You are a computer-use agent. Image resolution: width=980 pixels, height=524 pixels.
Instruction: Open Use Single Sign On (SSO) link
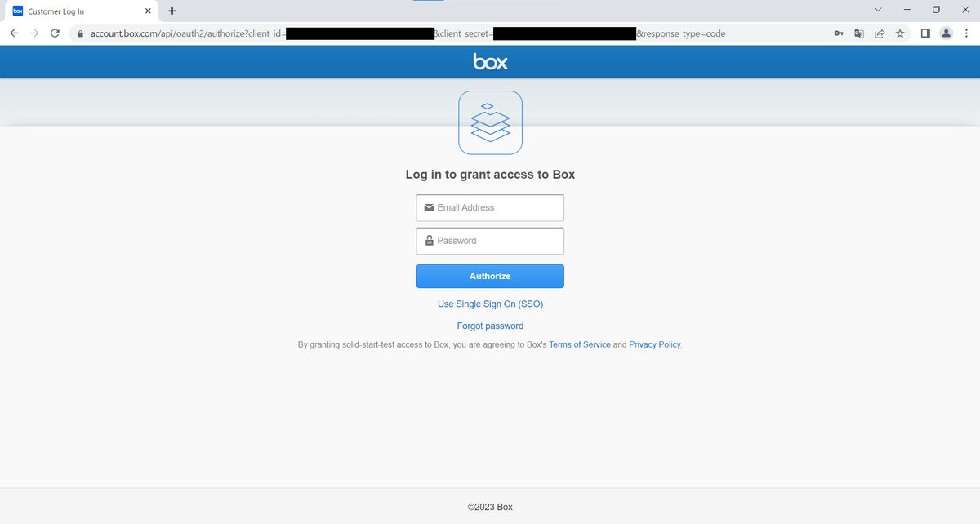490,304
